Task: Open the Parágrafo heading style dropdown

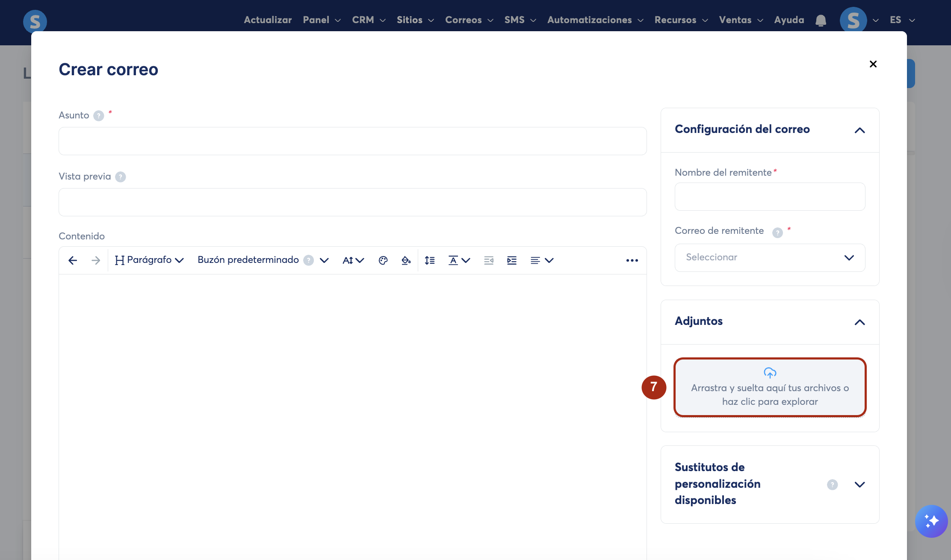Action: click(x=149, y=260)
